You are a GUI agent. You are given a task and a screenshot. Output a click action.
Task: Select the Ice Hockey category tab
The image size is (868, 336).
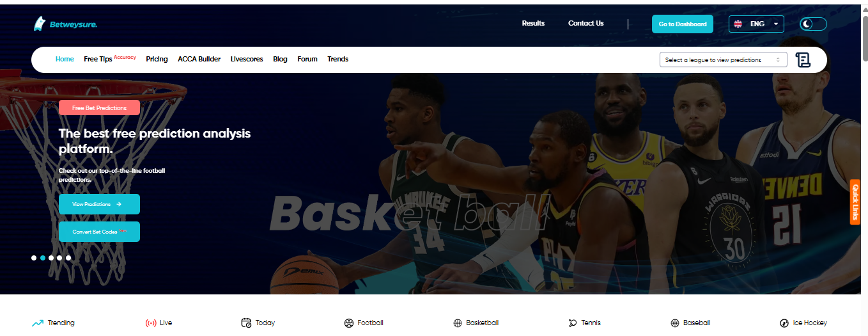click(803, 323)
